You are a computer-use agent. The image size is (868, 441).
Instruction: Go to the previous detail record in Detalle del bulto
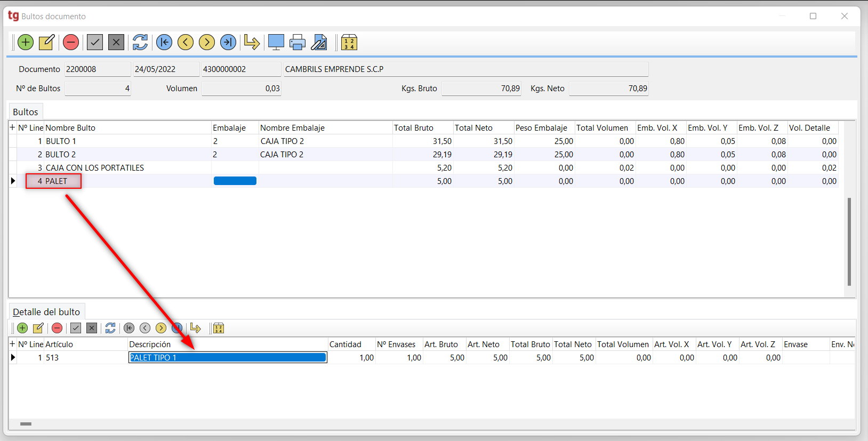(145, 328)
